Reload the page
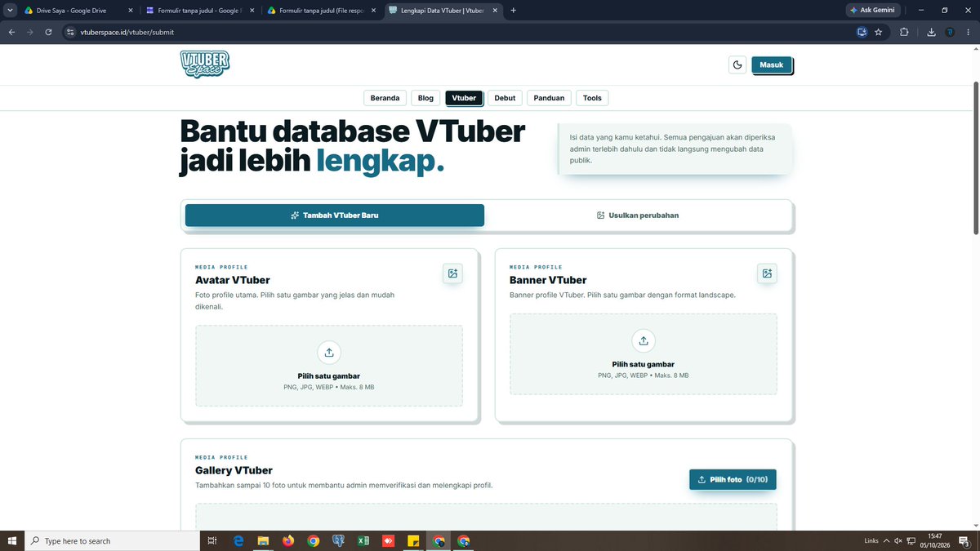This screenshot has height=551, width=980. [49, 32]
